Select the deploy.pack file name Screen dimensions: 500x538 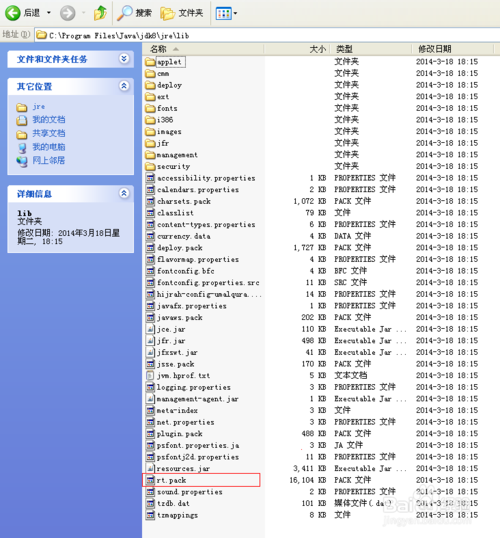click(x=179, y=248)
